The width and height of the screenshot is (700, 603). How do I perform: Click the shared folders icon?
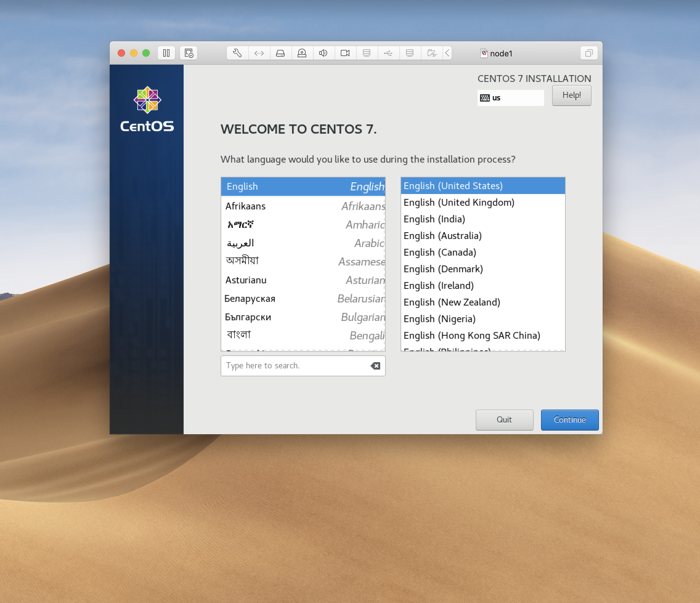click(x=431, y=53)
